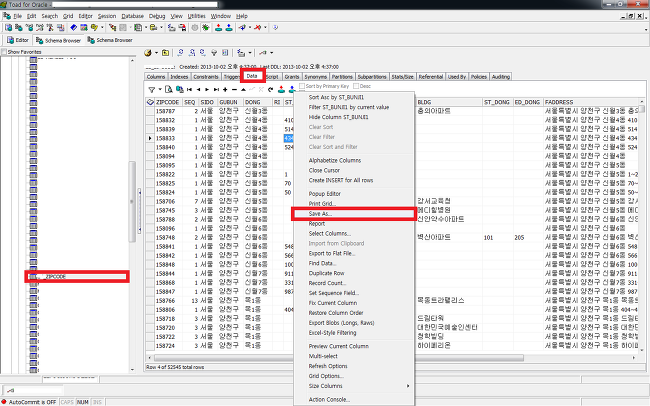This screenshot has height=406, width=650.
Task: Click the debugger bug icon in toolbar
Action: click(205, 27)
